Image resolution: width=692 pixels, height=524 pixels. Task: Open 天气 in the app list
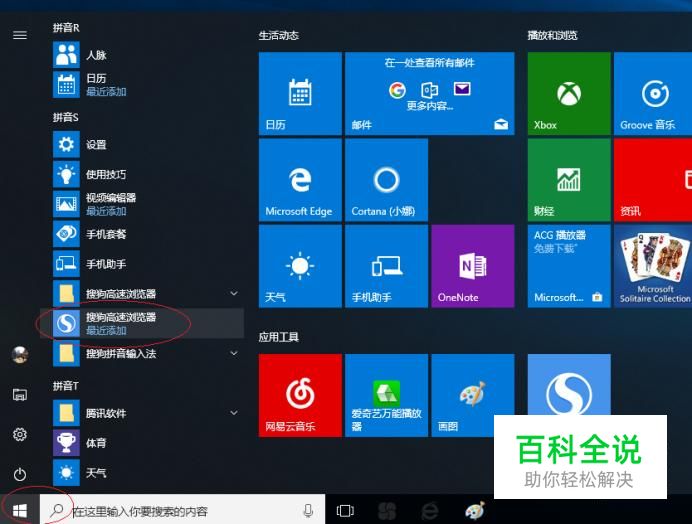[x=141, y=473]
